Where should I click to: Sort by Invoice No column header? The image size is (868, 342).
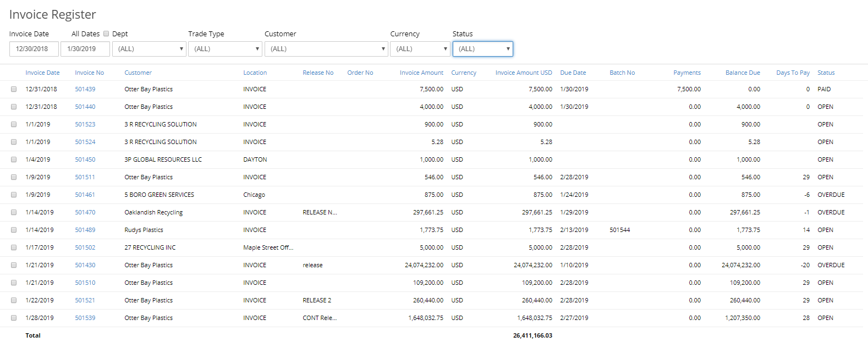tap(89, 73)
